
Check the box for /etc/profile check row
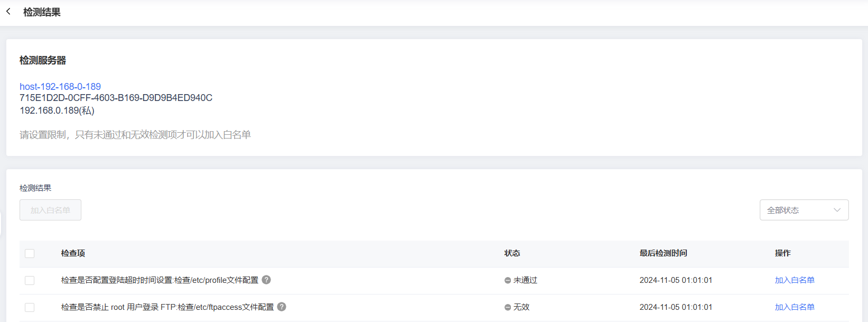click(x=30, y=280)
